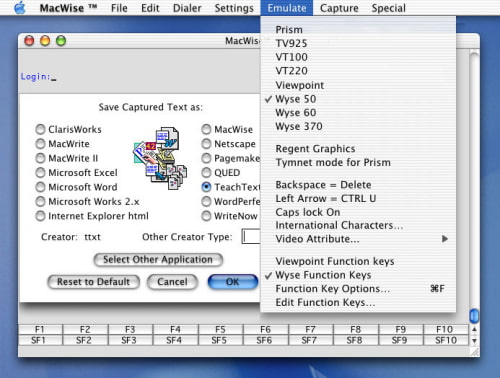This screenshot has width=500, height=378.
Task: Select Wyse 50 emulation
Action: [358, 99]
